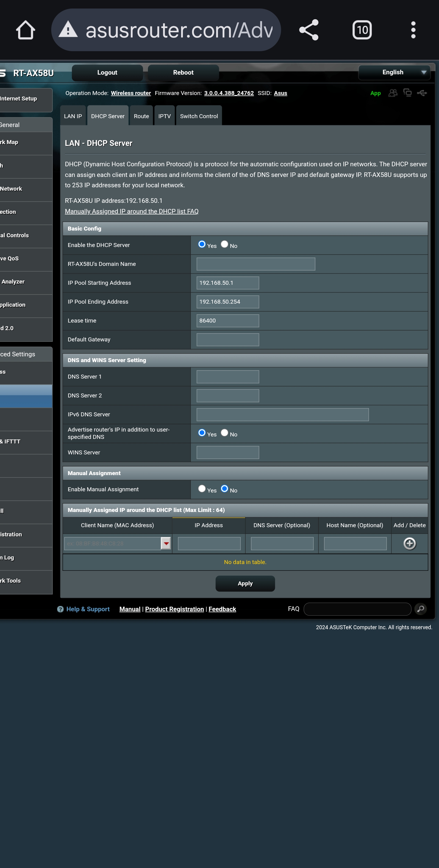Click the Asus SSID link
The image size is (439, 868).
[x=280, y=93]
